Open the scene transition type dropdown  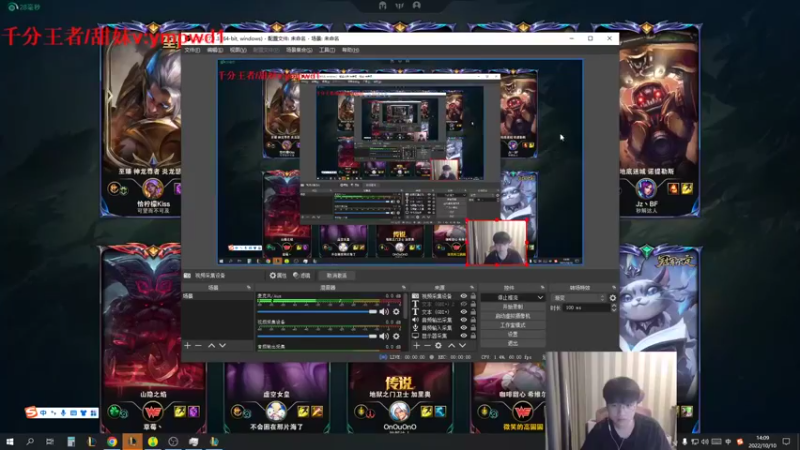point(579,298)
